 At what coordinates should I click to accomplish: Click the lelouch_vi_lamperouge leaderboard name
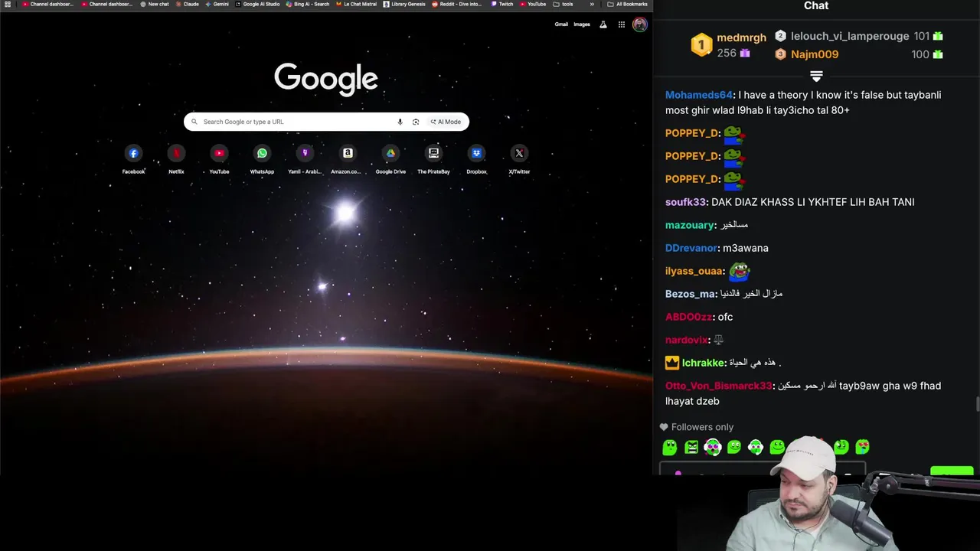pyautogui.click(x=850, y=36)
